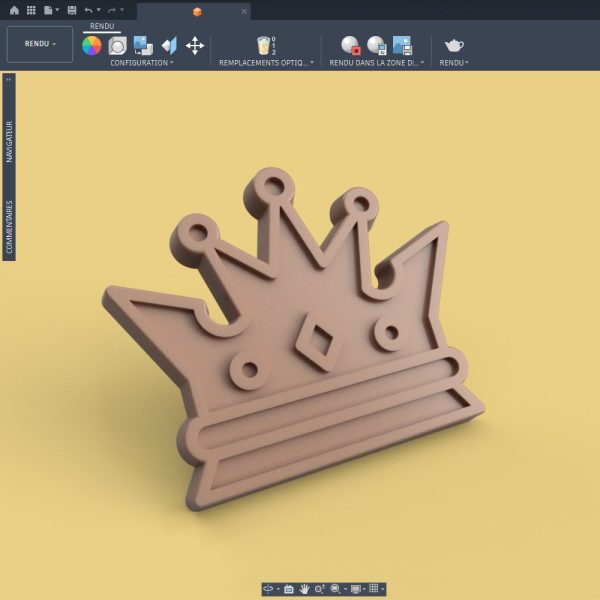
Task: Select the Pan hand tool
Action: coord(304,589)
